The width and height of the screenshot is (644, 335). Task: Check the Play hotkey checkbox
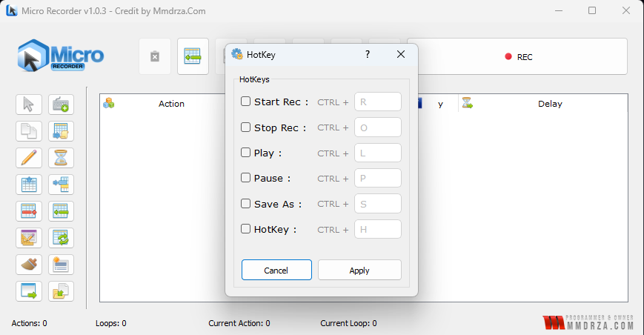[x=246, y=153]
